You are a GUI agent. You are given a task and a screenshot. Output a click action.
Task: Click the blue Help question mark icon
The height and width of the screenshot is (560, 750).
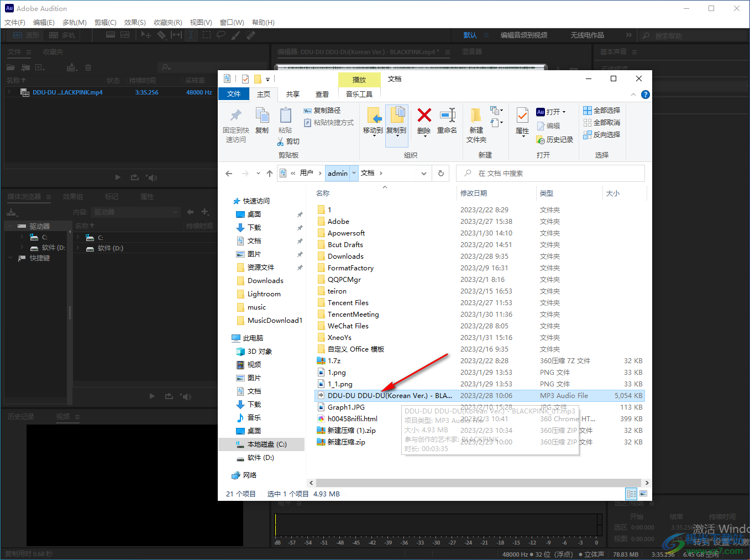click(x=645, y=95)
